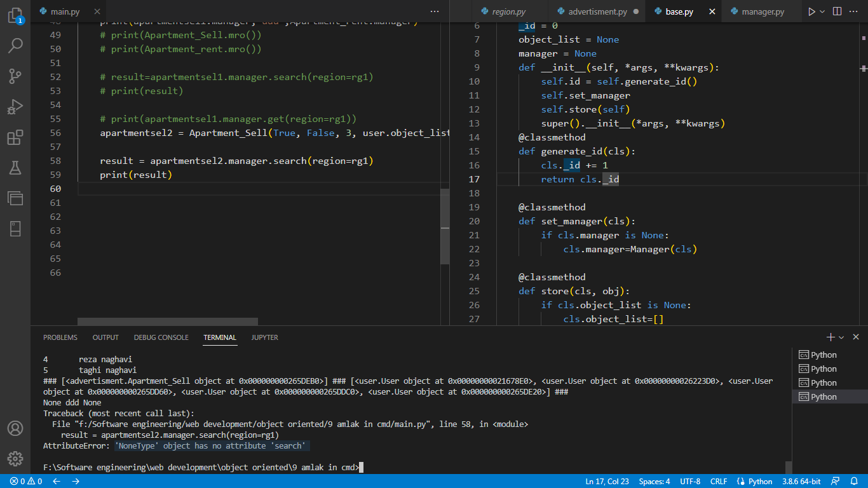Open More Actions for main.py editor group

[435, 11]
